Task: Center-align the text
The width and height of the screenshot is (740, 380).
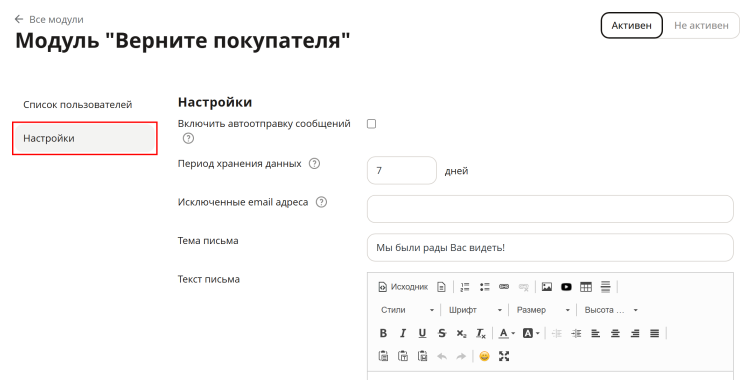Action: pyautogui.click(x=615, y=333)
